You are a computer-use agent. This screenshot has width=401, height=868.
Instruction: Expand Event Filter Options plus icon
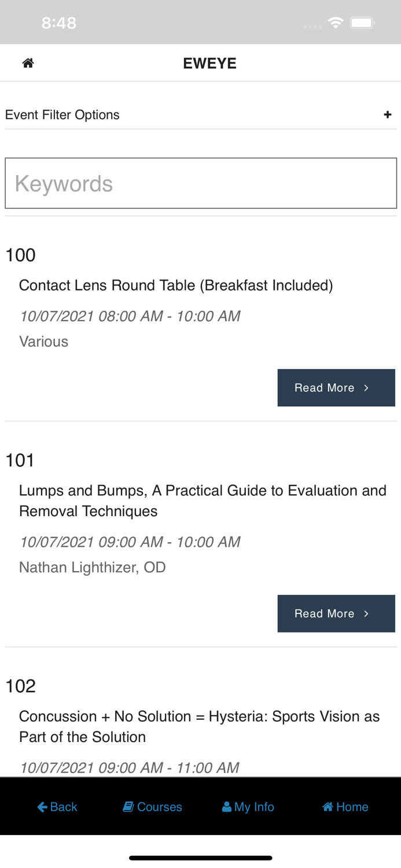click(x=387, y=115)
